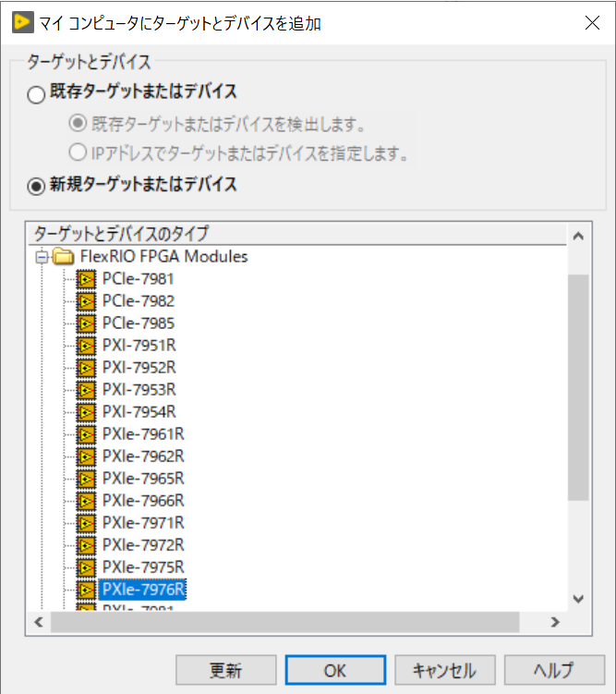Select PXI-7953R in the list
The height and width of the screenshot is (694, 616).
coord(139,389)
